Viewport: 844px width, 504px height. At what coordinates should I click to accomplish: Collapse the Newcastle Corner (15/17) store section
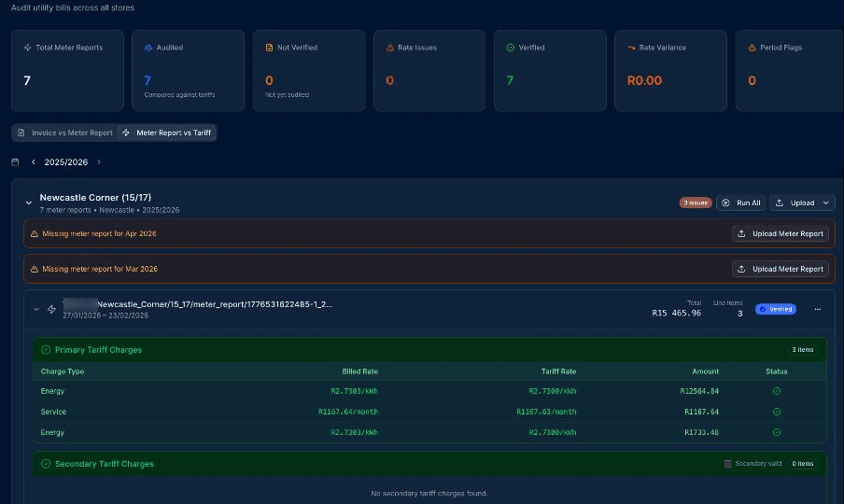click(x=29, y=203)
